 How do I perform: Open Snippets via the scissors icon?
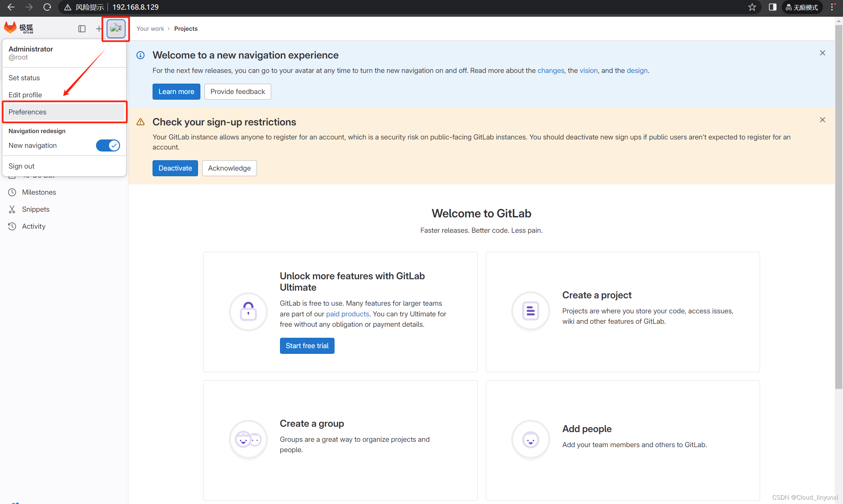tap(12, 209)
